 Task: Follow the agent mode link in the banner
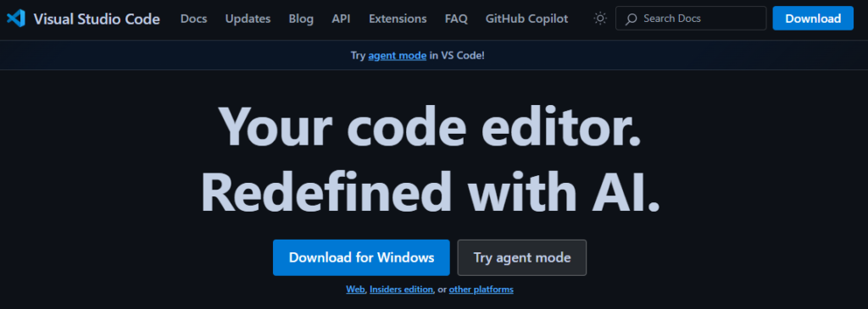(x=397, y=56)
